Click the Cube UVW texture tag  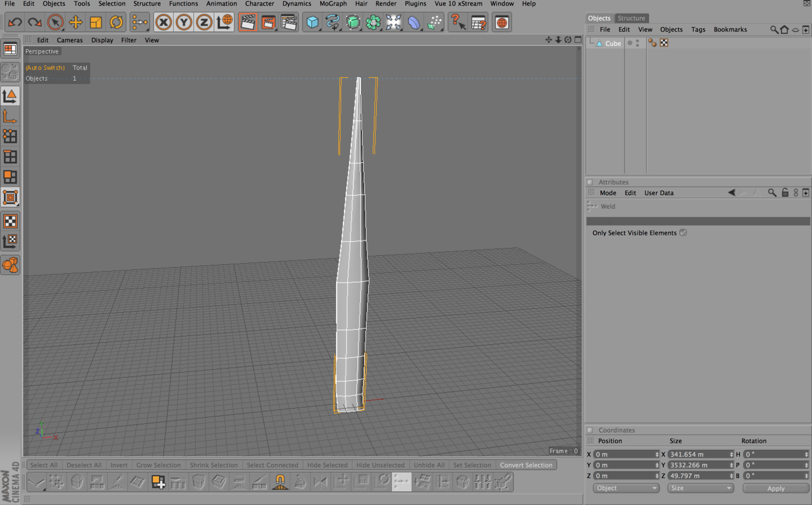(664, 43)
